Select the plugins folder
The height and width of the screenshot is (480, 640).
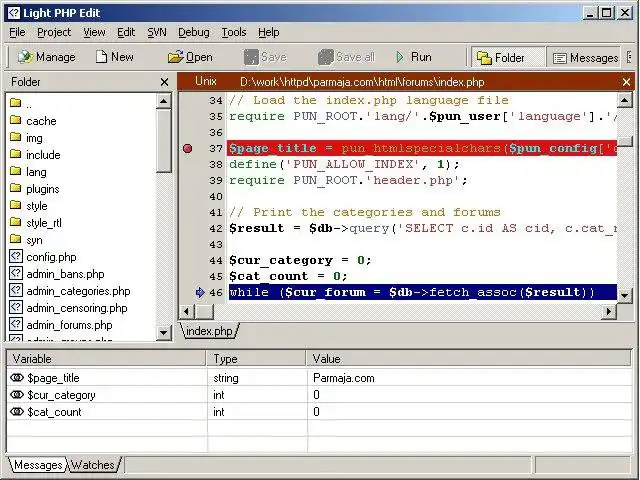point(35,189)
